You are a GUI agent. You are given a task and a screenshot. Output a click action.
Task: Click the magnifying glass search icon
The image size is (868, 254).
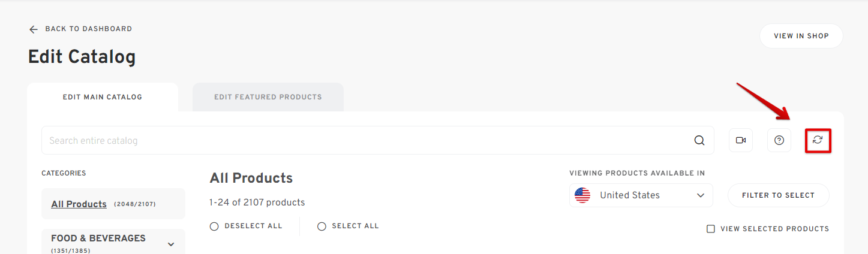[699, 141]
